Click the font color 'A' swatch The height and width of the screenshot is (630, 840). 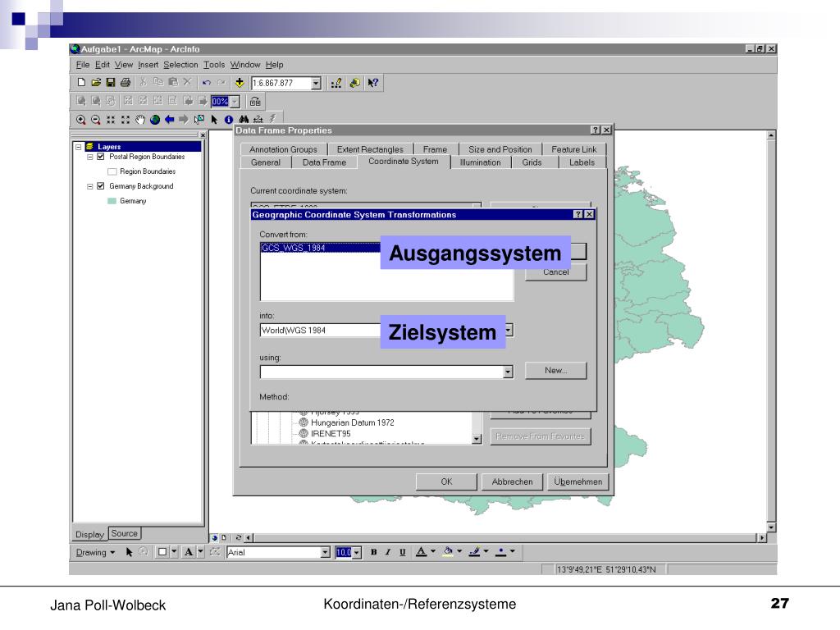coord(422,552)
